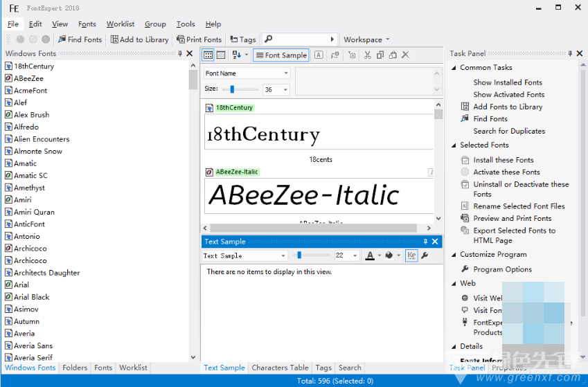Viewport: 588px width, 387px height.
Task: Pin the Task Panel
Action: click(x=570, y=53)
